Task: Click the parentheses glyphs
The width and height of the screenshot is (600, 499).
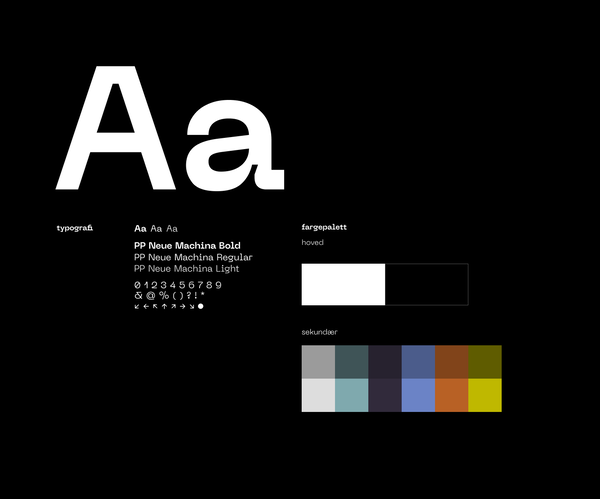Action: click(x=178, y=296)
